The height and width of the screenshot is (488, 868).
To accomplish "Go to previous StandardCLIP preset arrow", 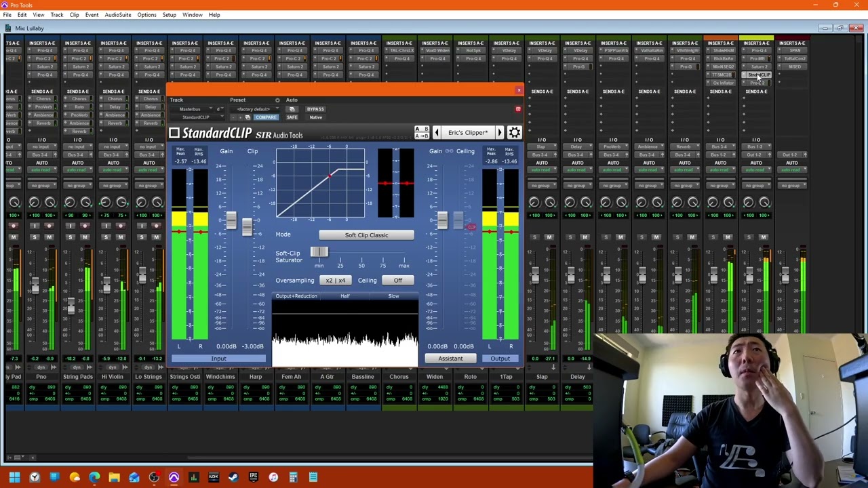I will coord(436,133).
